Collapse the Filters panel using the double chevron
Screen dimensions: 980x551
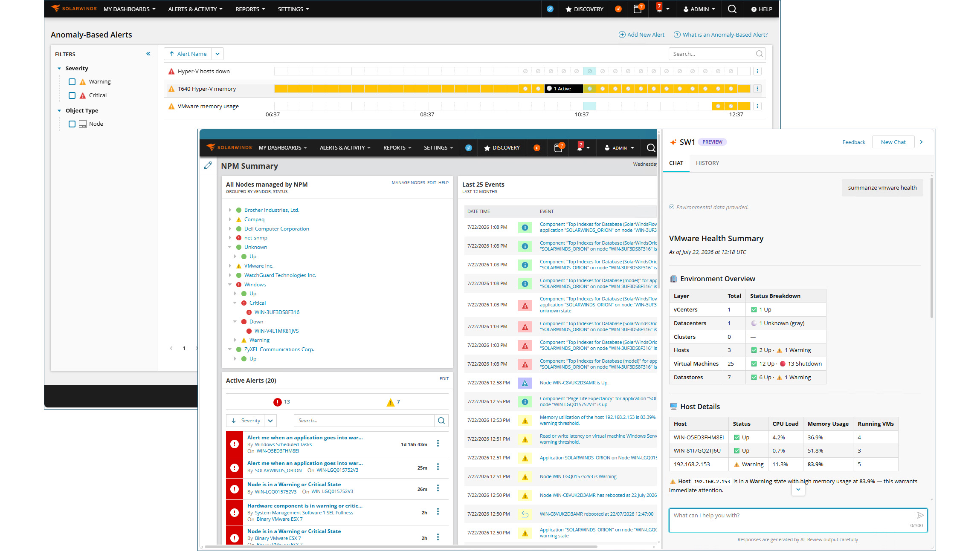(x=148, y=54)
